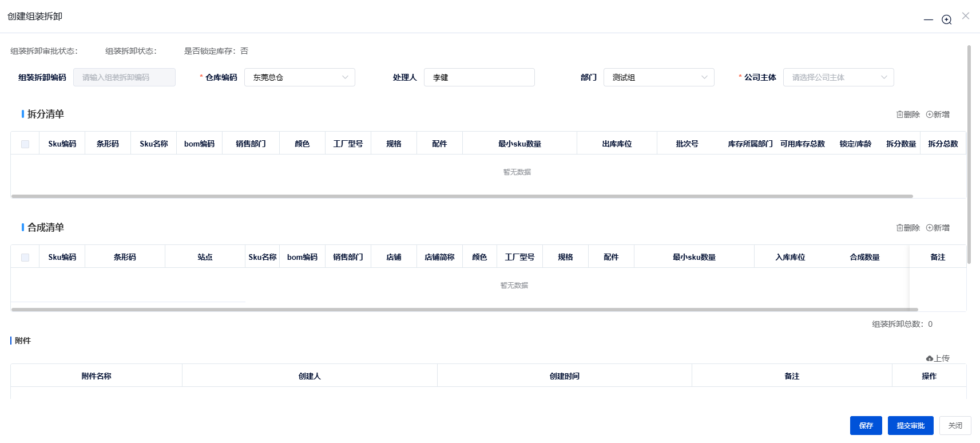
Task: Click 站点 column header in 合成清单
Action: tap(205, 257)
